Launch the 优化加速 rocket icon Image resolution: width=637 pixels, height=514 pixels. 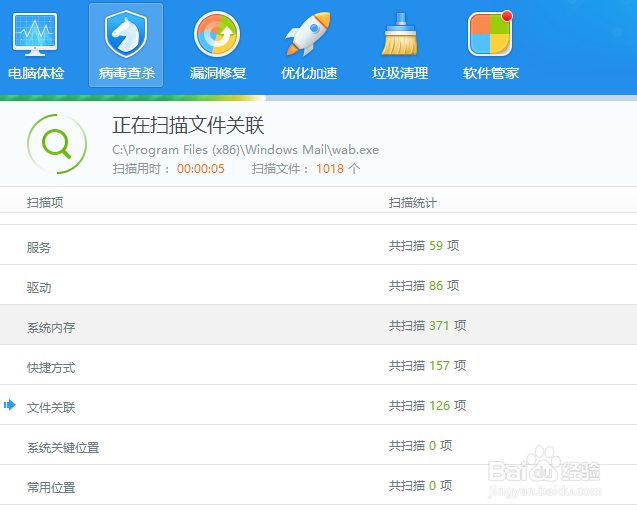308,34
